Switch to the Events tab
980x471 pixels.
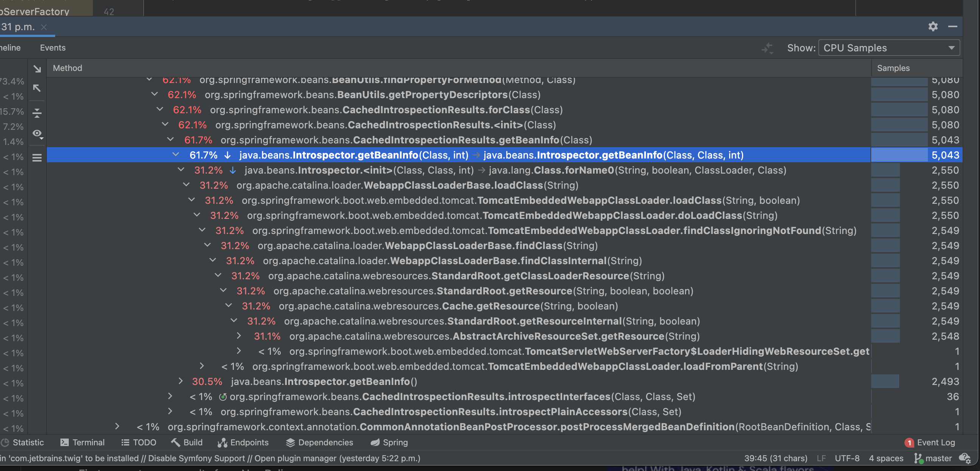coord(53,48)
